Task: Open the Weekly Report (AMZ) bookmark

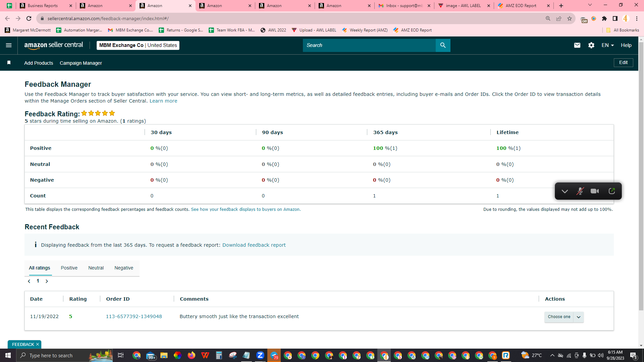Action: (x=365, y=30)
